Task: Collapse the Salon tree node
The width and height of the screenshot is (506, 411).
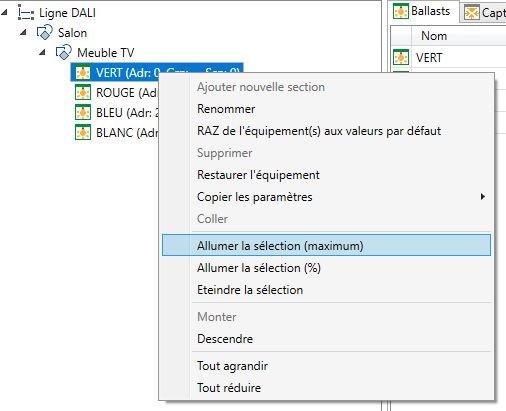Action: click(x=23, y=32)
